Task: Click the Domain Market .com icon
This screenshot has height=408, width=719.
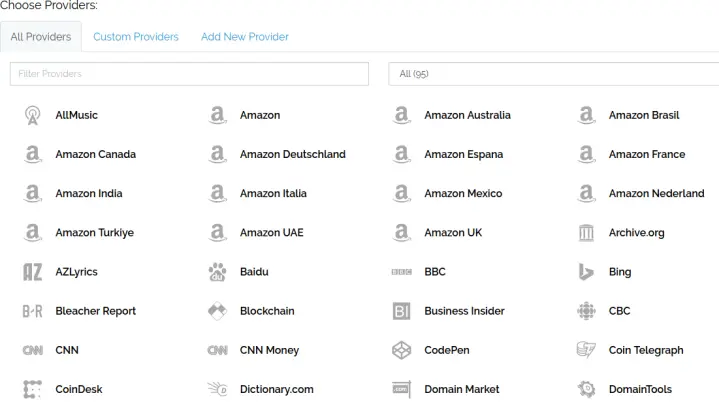Action: pyautogui.click(x=402, y=390)
